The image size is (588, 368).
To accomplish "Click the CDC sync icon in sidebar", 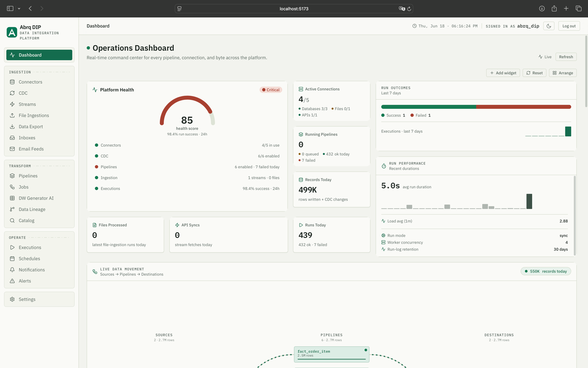I will (x=12, y=93).
